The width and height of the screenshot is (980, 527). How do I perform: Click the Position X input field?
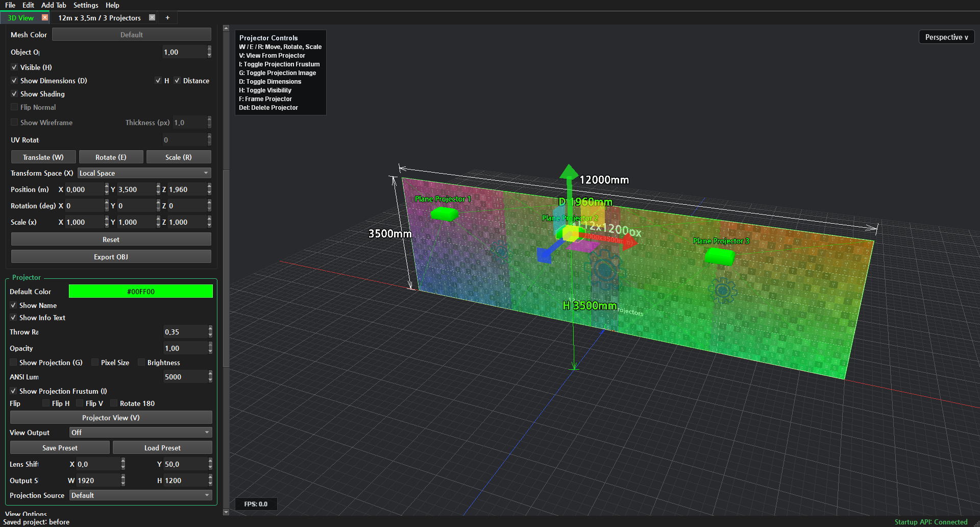pyautogui.click(x=84, y=189)
